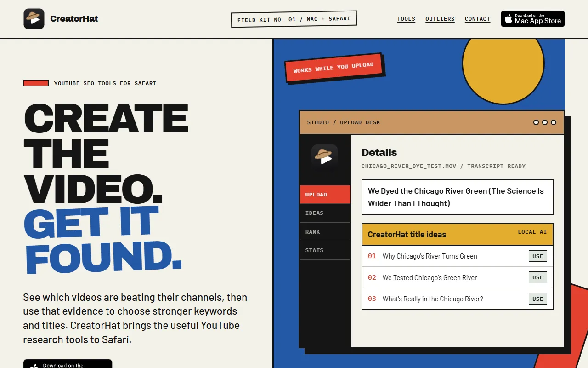588x368 pixels.
Task: Click the "Local AI" label
Action: point(532,232)
